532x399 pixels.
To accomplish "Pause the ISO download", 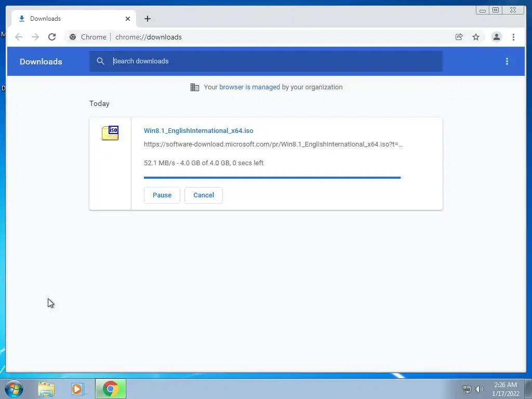I will click(x=162, y=195).
